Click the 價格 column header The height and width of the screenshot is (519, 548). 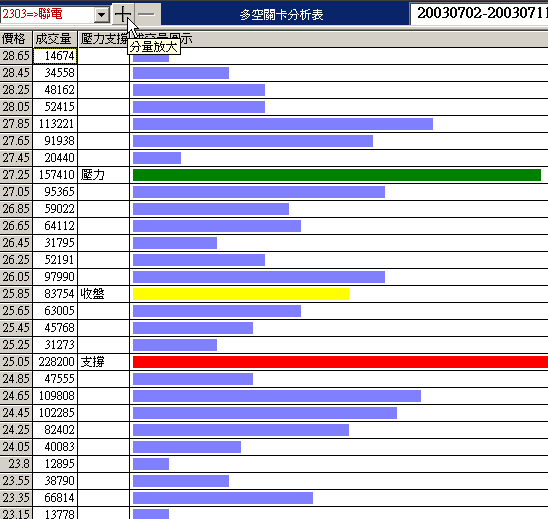[x=16, y=39]
